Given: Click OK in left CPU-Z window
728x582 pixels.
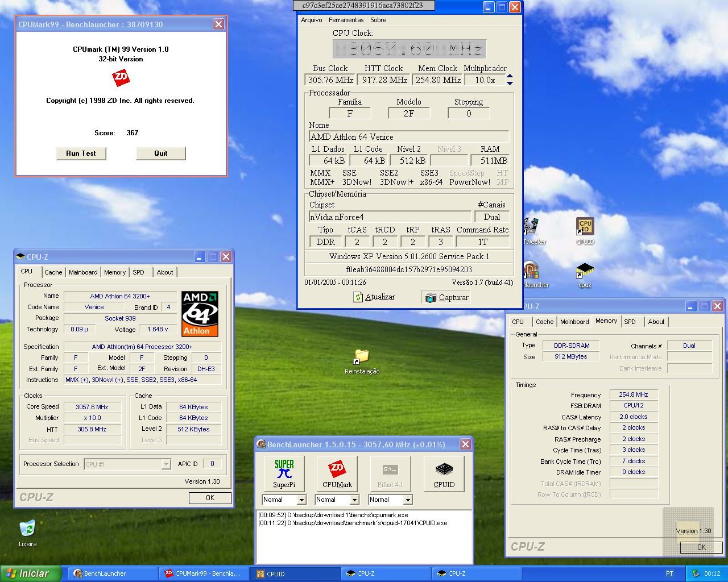Looking at the screenshot, I should 210,498.
